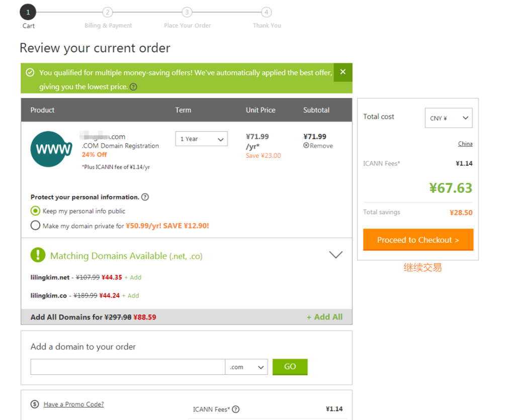515x420 pixels.
Task: Go to step 3 Place Your Order
Action: pyautogui.click(x=187, y=12)
